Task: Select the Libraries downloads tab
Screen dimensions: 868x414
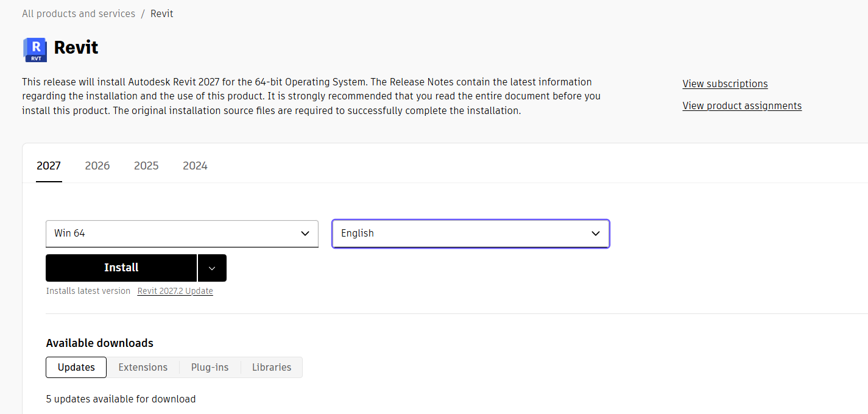Action: click(x=272, y=367)
